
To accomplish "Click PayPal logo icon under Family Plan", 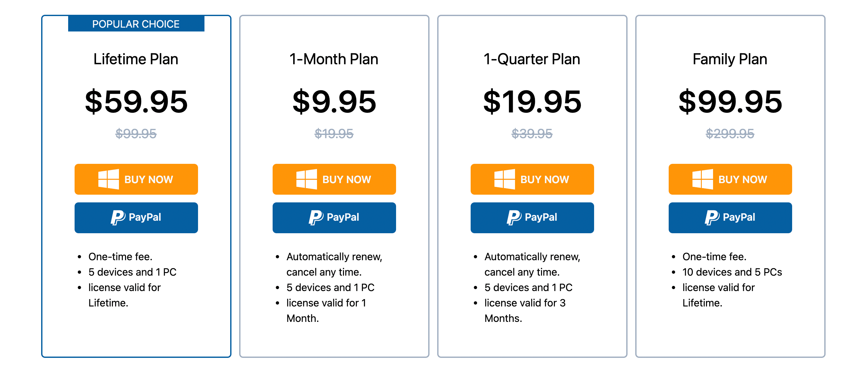I will click(712, 217).
